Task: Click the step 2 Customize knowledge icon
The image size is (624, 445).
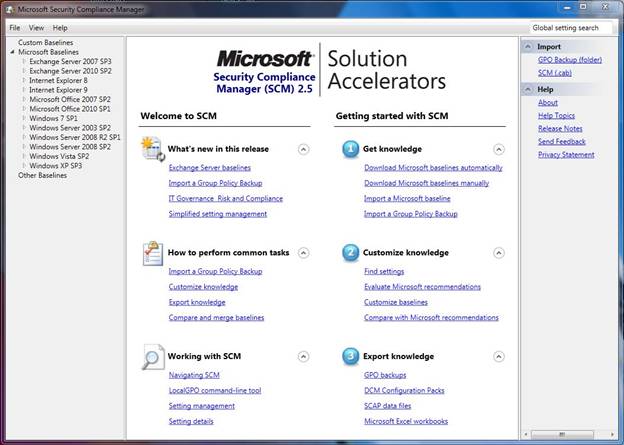Action: point(350,253)
